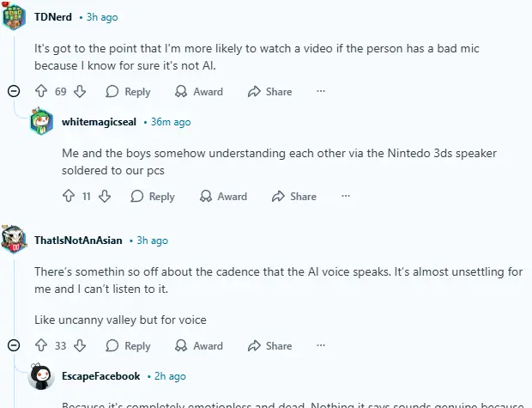532x408 pixels.
Task: Reply to whitemagicseal's comment
Action: pos(153,196)
